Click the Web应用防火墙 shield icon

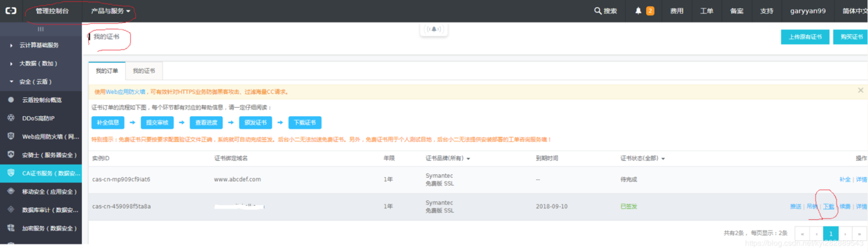10,136
